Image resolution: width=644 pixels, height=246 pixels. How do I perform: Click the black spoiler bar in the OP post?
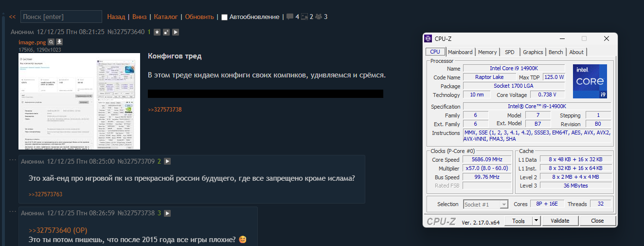coord(266,94)
